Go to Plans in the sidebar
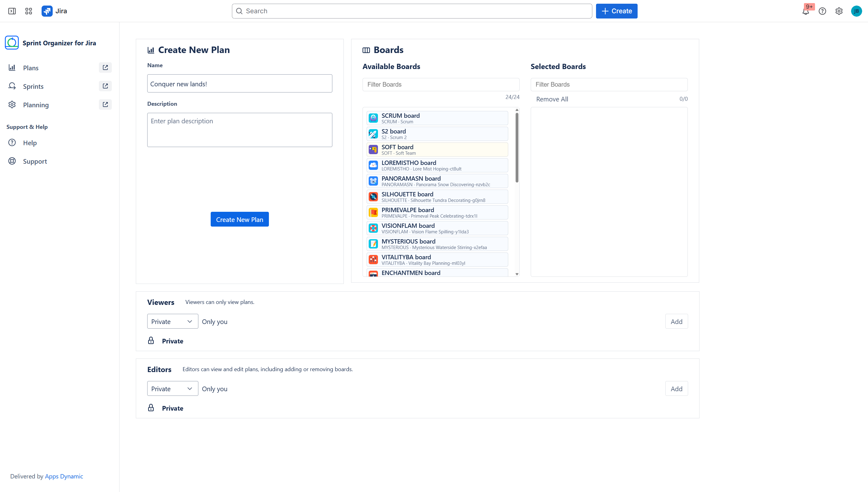868x492 pixels. pyautogui.click(x=31, y=68)
